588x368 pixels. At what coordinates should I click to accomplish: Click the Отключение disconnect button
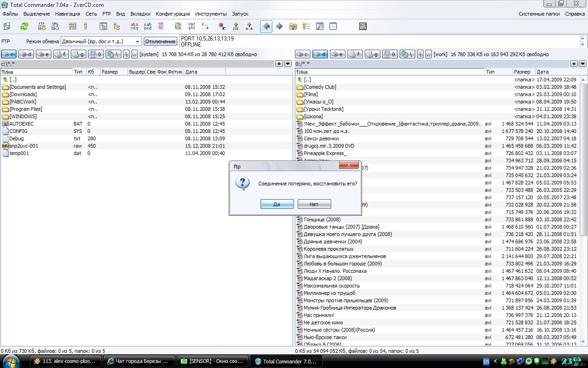point(160,41)
